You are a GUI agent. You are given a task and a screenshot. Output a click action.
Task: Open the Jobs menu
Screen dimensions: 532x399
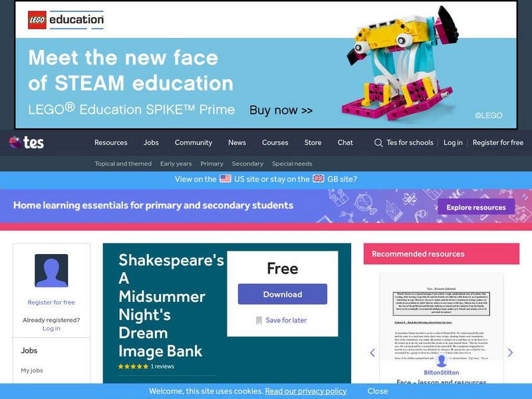151,142
